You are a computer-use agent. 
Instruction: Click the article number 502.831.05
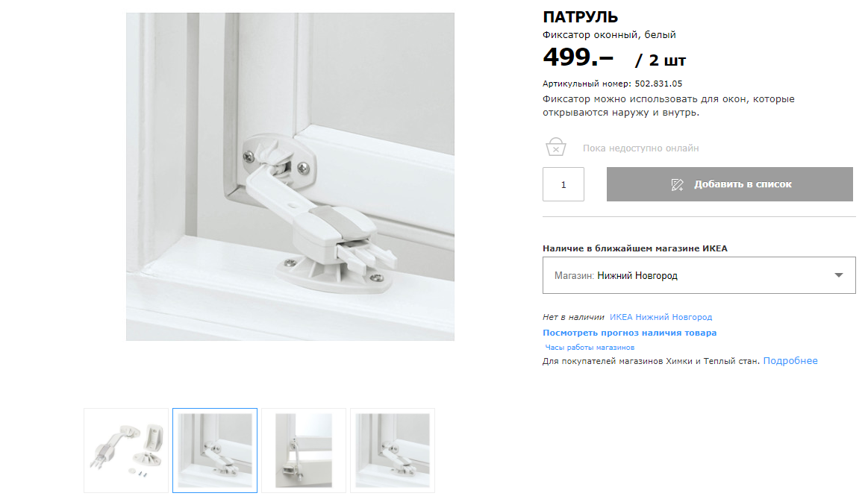coord(658,84)
